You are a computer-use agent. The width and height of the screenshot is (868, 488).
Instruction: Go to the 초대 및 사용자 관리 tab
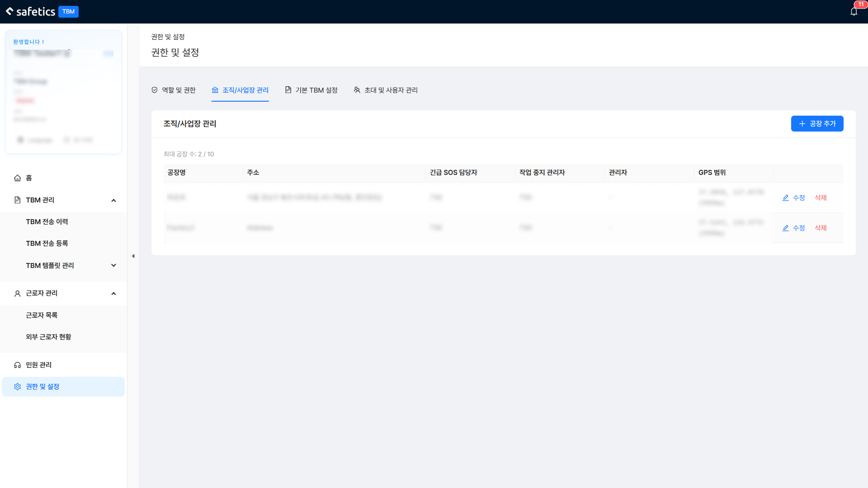tap(386, 90)
